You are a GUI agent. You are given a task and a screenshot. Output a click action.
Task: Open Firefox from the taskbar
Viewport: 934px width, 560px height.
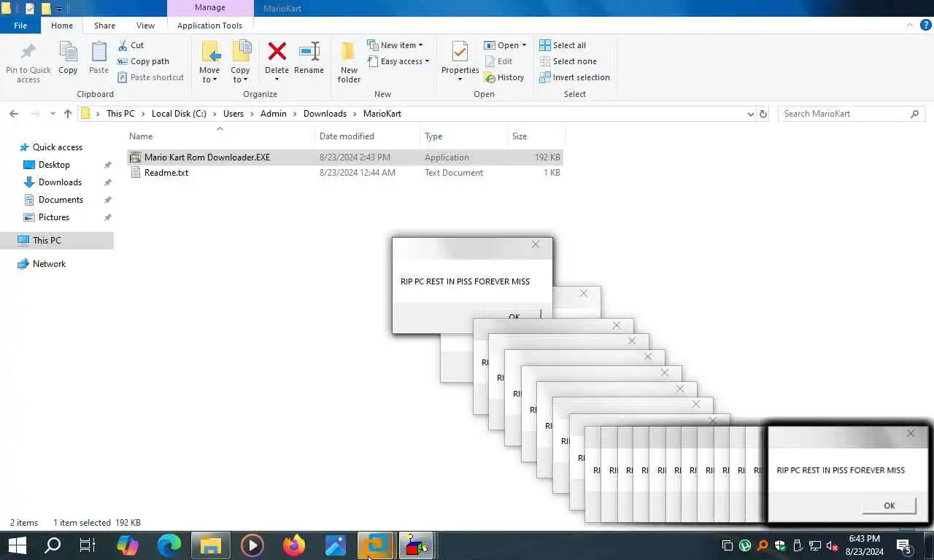pyautogui.click(x=294, y=545)
